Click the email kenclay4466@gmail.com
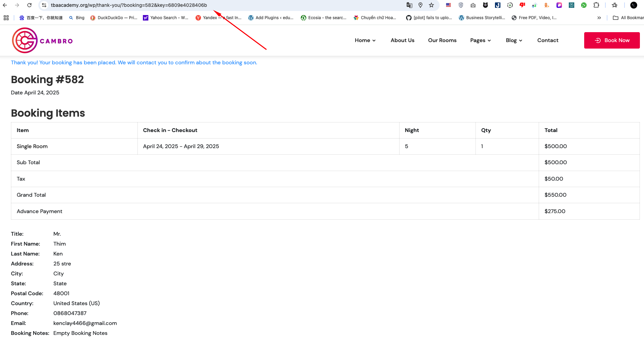 point(85,323)
